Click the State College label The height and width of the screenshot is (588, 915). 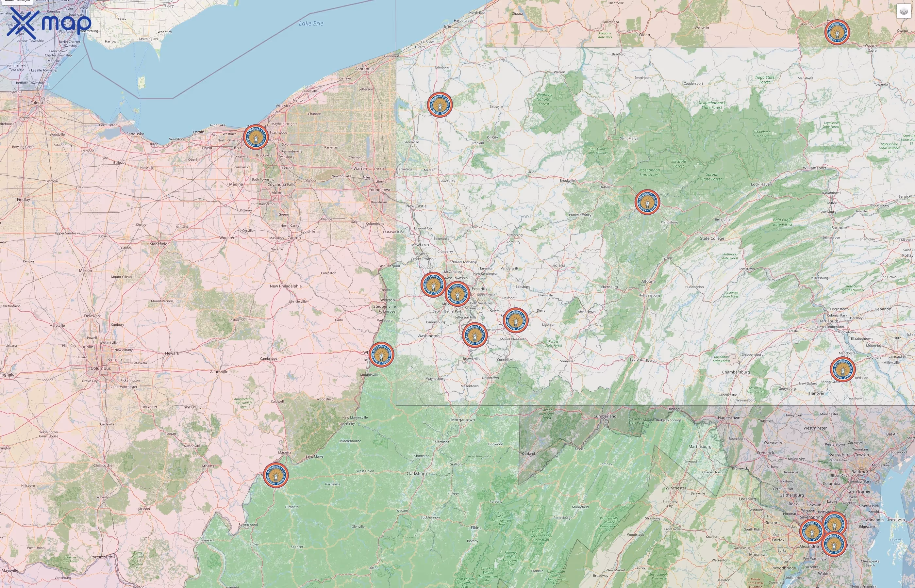coord(712,238)
